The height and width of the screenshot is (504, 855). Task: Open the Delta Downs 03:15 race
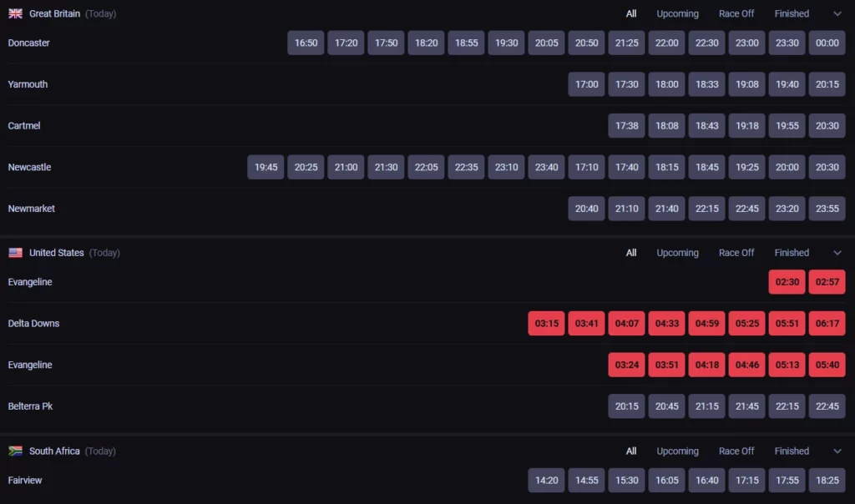coord(546,324)
